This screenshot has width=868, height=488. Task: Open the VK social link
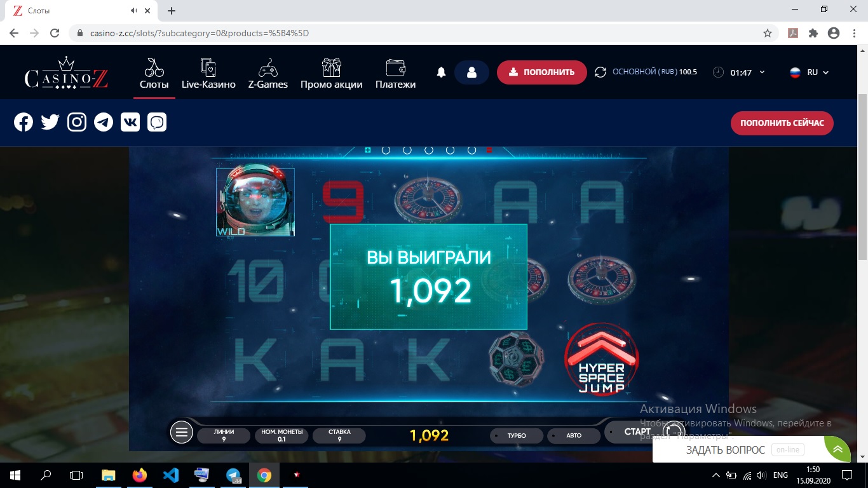(130, 122)
